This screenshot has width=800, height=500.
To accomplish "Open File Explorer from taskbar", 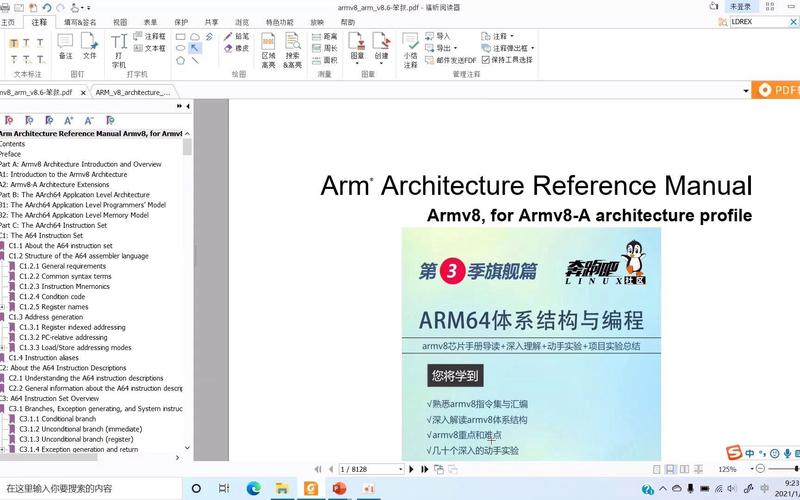I will point(282,488).
